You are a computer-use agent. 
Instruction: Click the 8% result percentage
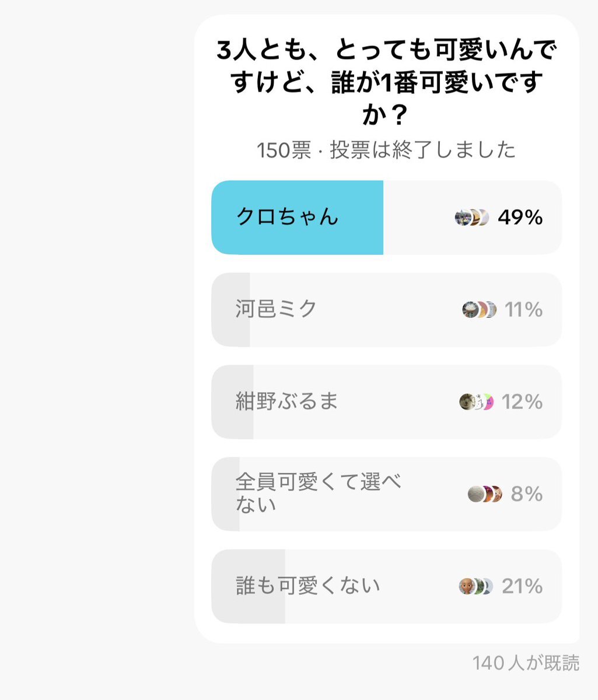click(x=527, y=494)
